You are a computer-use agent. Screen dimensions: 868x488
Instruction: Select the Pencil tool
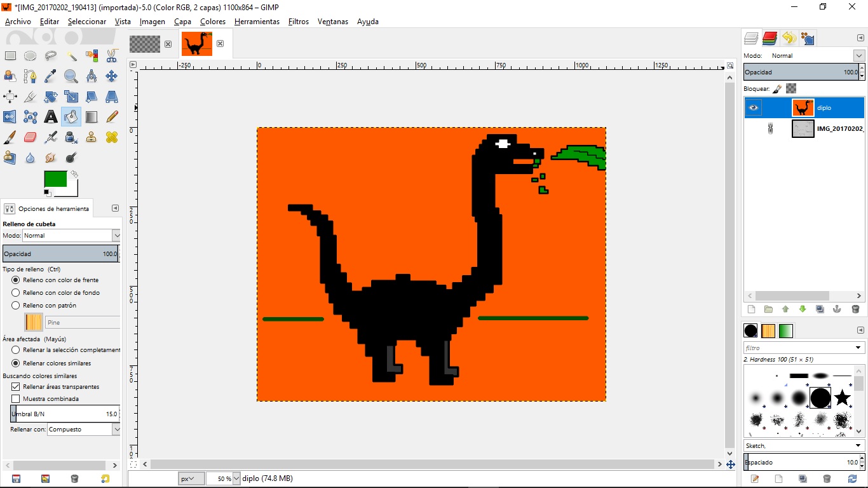point(112,117)
